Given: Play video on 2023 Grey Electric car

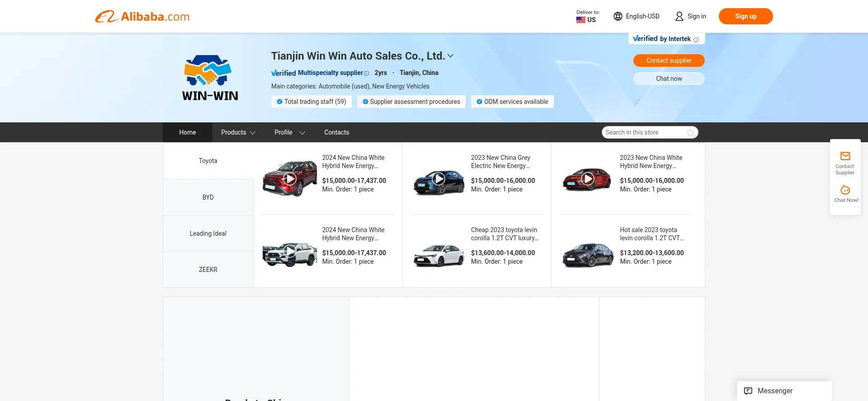Looking at the screenshot, I should [x=439, y=179].
